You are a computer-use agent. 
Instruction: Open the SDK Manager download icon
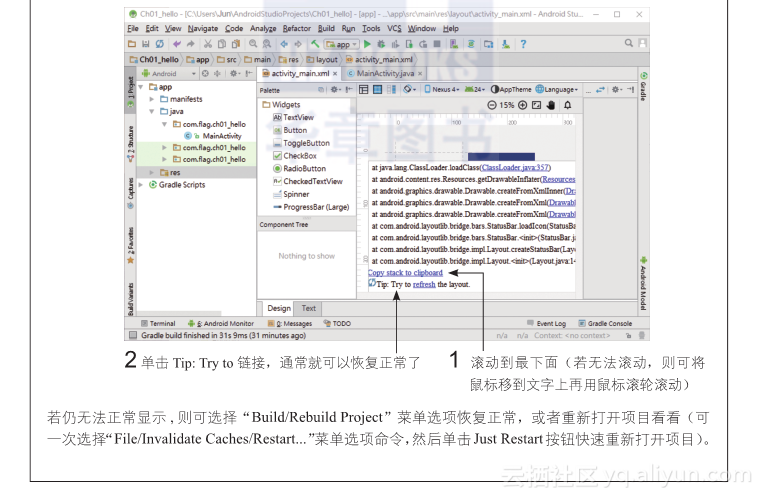point(506,44)
